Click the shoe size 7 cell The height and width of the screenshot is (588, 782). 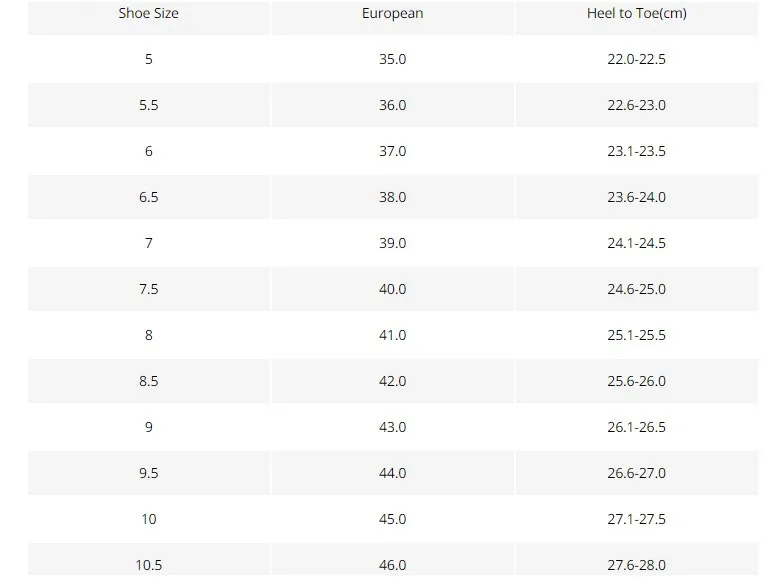149,243
